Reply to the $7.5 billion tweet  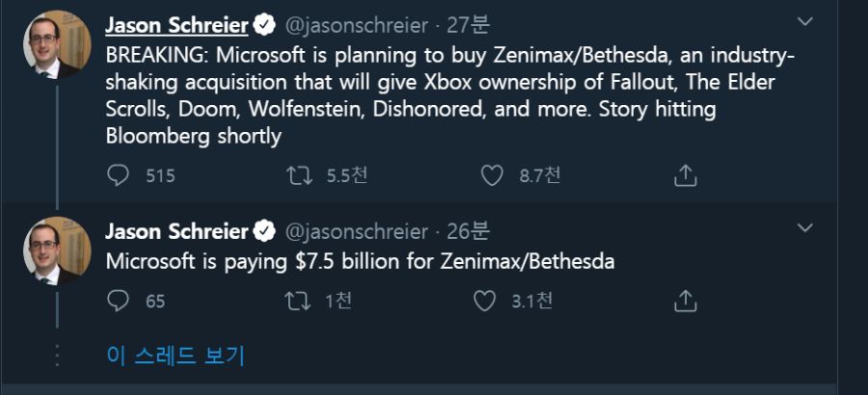[118, 301]
